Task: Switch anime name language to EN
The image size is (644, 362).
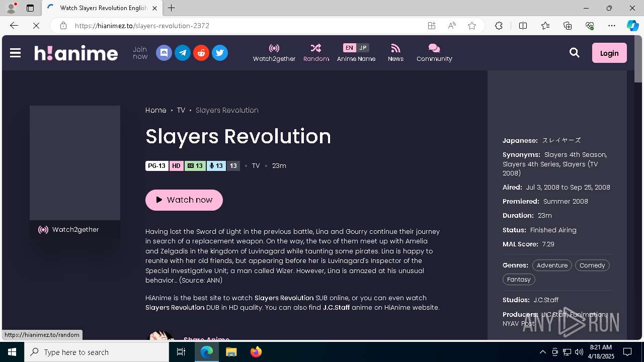Action: coord(349,48)
